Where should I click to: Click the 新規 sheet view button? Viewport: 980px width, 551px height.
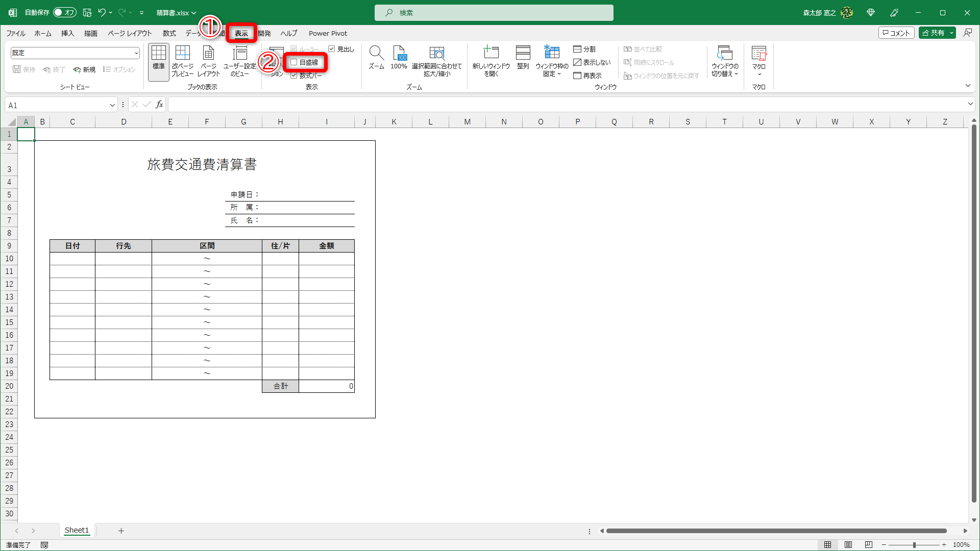84,69
